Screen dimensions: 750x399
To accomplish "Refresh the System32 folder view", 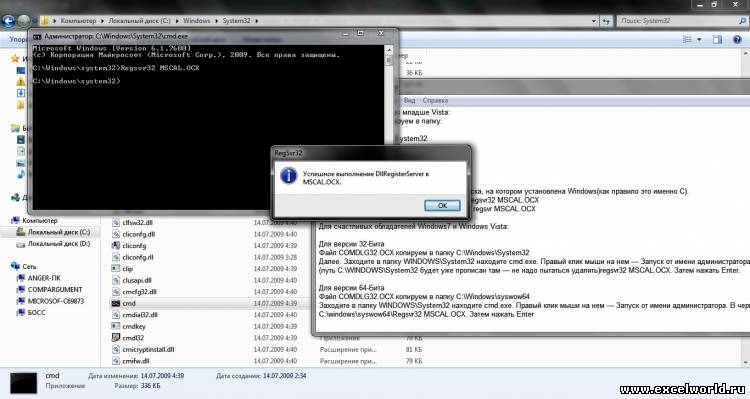I will point(607,21).
